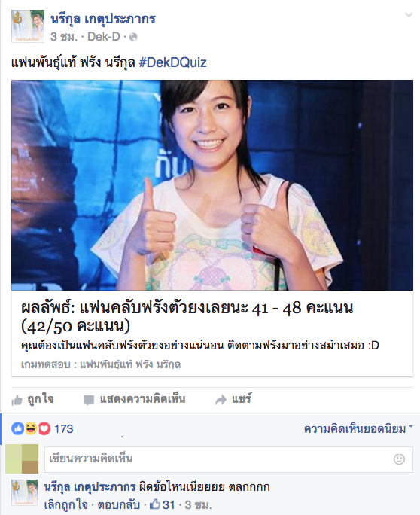This screenshot has height=515, width=420.
Task: Click the เขียนความคิดเห็น comment input field
Action: tap(229, 459)
